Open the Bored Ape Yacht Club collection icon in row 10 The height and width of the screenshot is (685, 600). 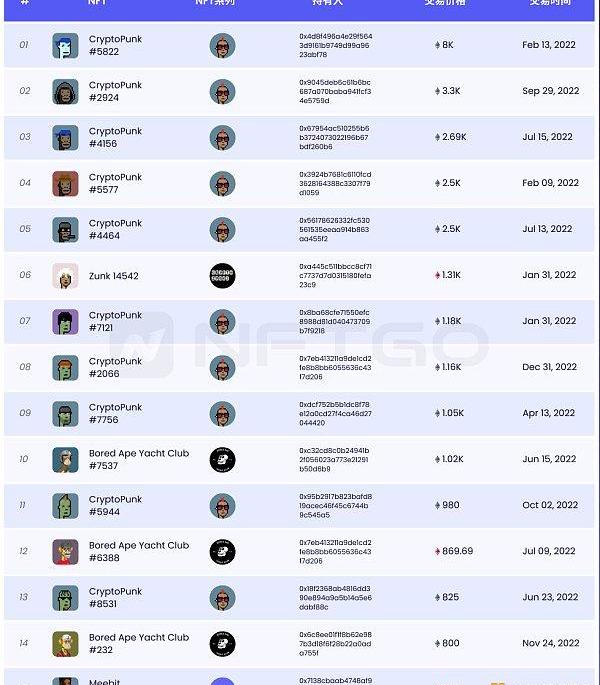click(x=222, y=460)
